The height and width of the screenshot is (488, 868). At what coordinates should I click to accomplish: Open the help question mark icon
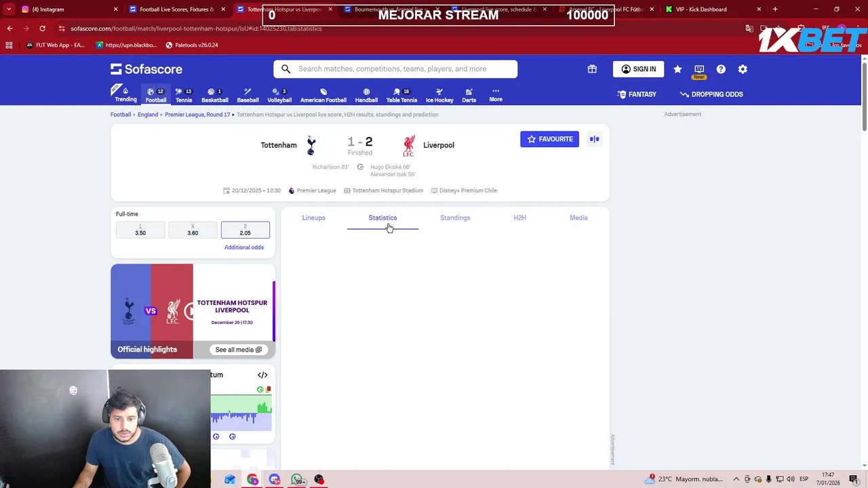coord(721,69)
